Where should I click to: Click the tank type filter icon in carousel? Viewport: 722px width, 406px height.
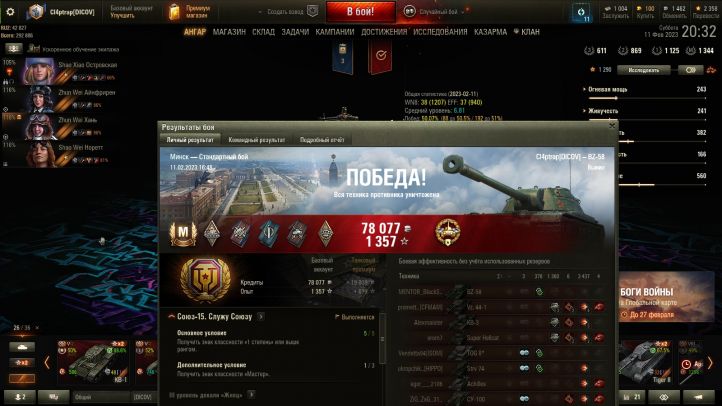22,348
